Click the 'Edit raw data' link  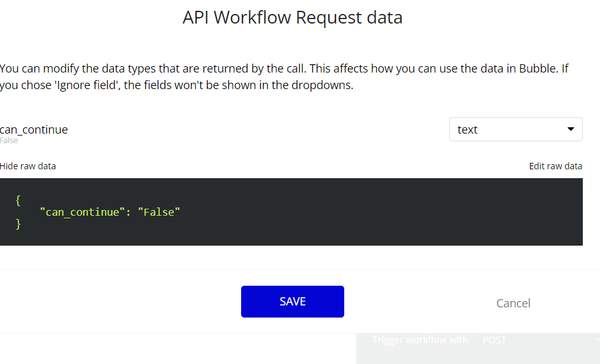[x=555, y=166]
